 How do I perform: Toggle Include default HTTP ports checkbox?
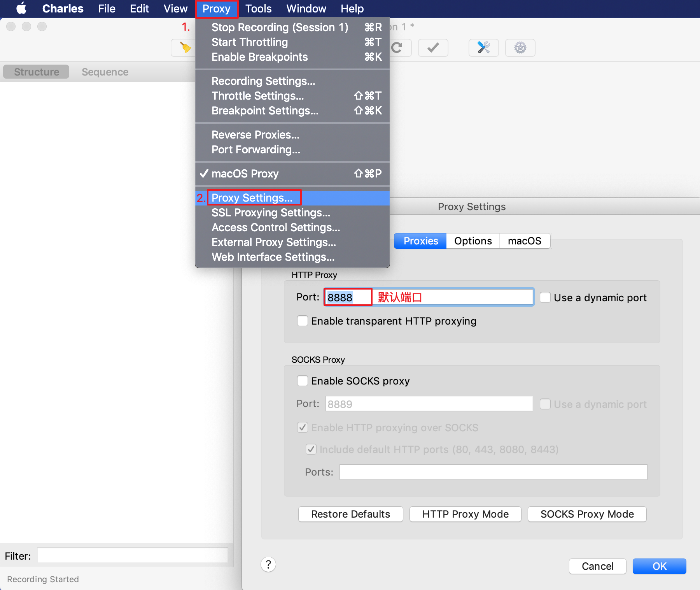311,449
